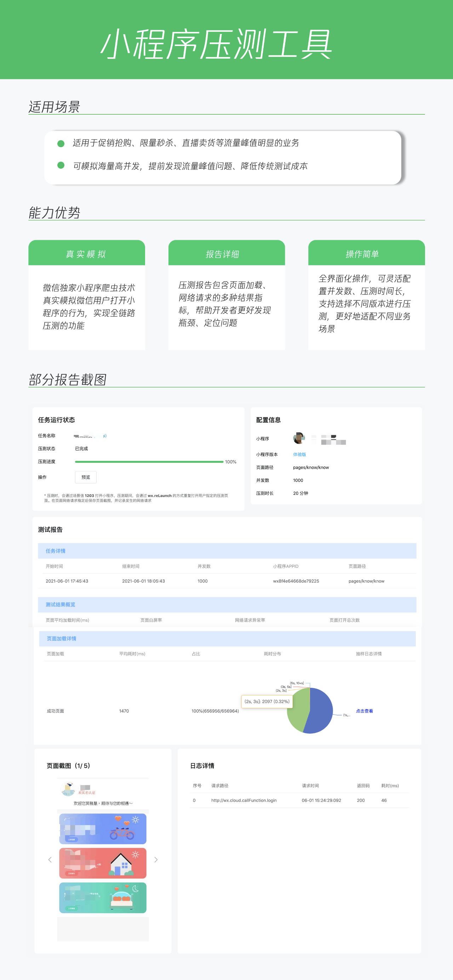Open the 真实模拟 advantage card header
The image size is (453, 980).
(x=86, y=253)
